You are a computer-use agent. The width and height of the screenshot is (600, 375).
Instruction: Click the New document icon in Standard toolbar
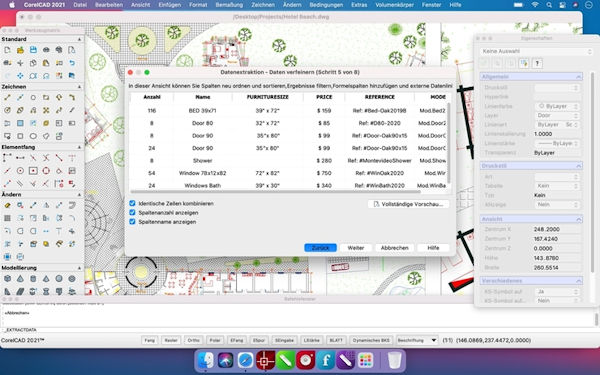7,50
